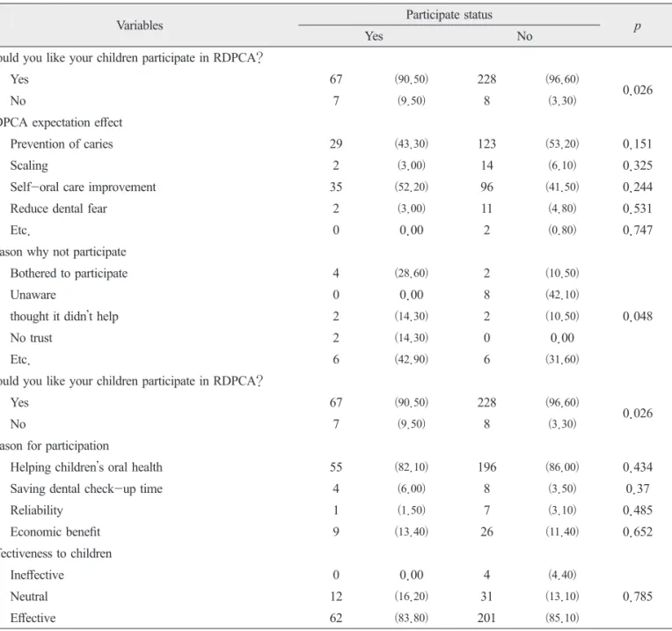The width and height of the screenshot is (672, 631).
Task: Select the p-value 0.325
Action: click(x=638, y=165)
